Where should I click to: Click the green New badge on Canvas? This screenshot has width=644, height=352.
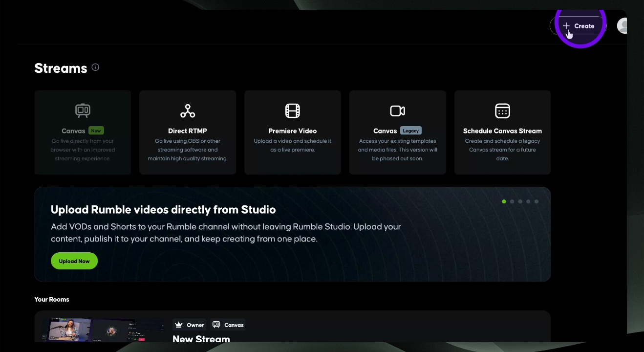tap(96, 131)
